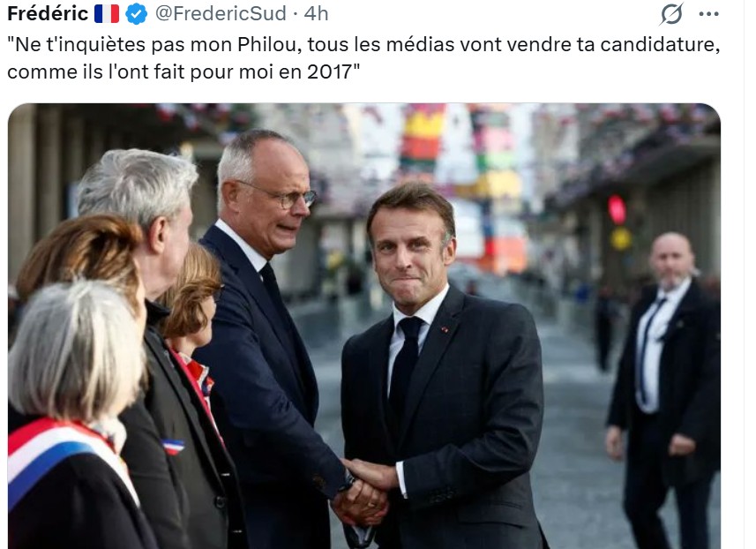Click the text line ending with 2017
This screenshot has height=549, width=756.
coord(183,71)
